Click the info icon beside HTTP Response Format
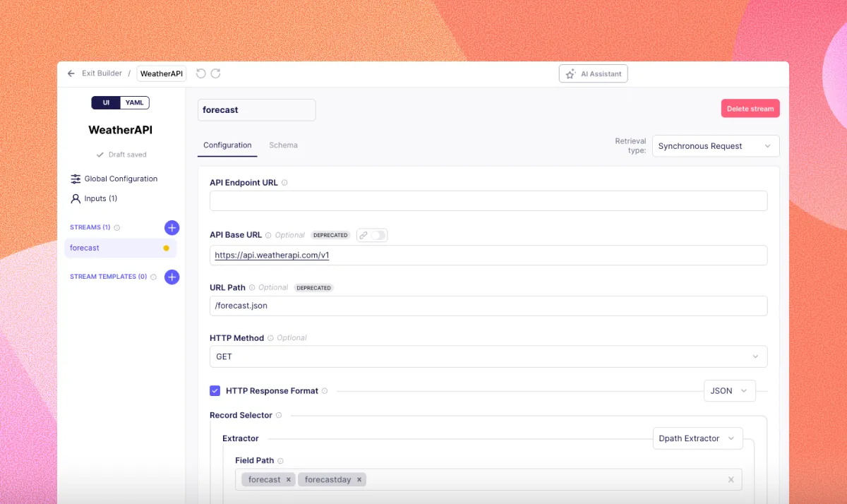 (x=325, y=391)
